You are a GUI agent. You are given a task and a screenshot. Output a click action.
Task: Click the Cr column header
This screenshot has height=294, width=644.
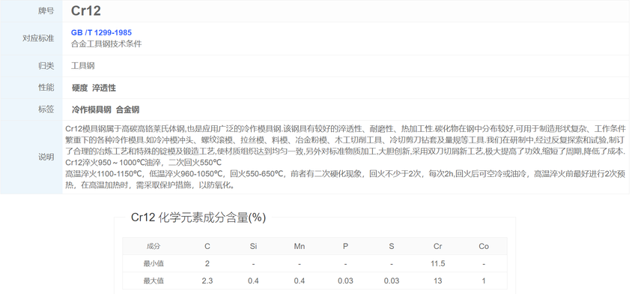[438, 246]
